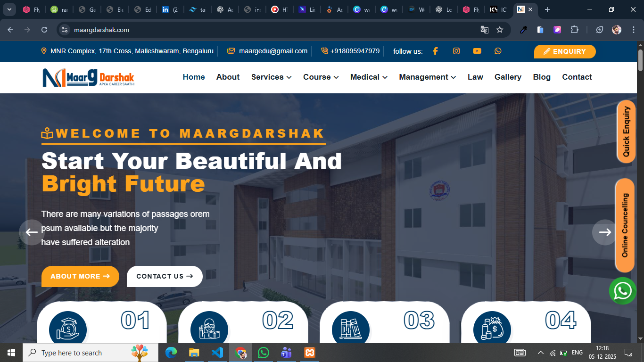
Task: Open the Gallery menu item
Action: (508, 77)
